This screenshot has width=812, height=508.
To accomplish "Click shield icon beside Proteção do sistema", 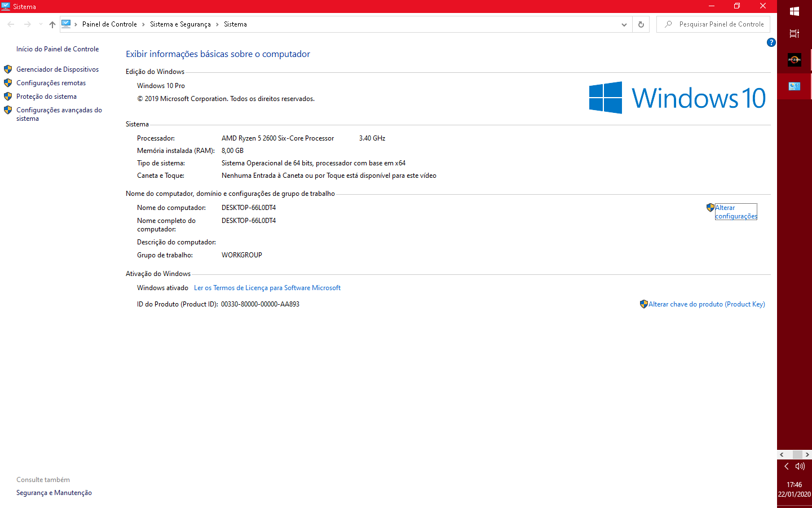I will pos(8,97).
